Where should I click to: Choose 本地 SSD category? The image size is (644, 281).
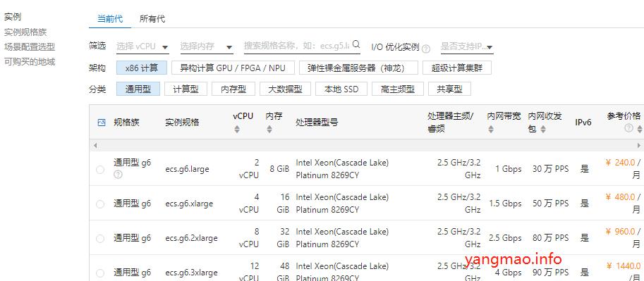click(341, 89)
